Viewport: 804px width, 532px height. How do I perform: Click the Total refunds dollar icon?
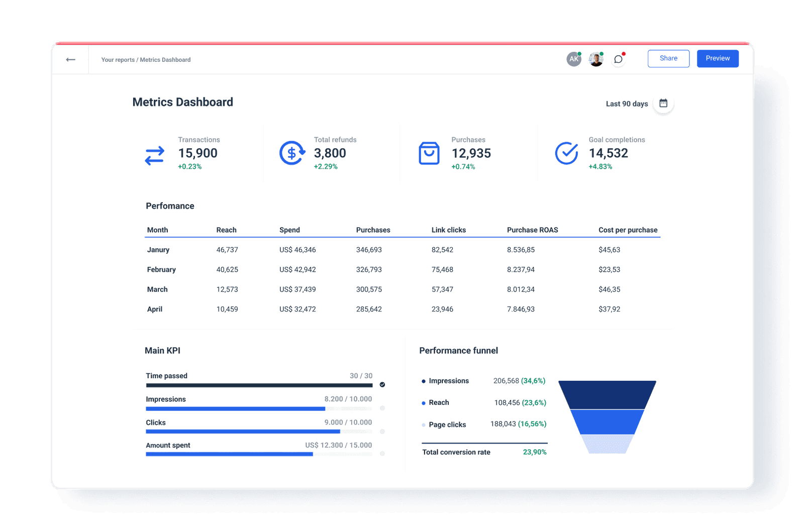[x=291, y=152]
